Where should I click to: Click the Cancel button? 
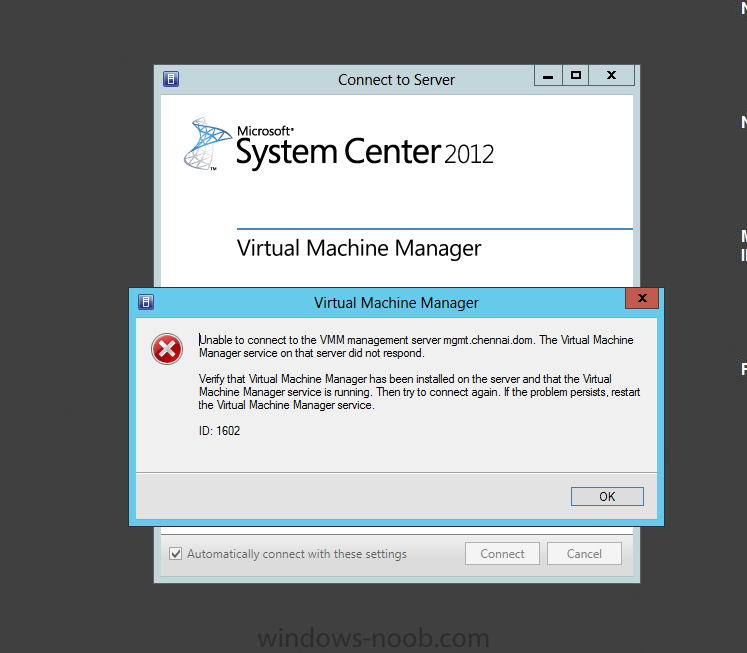[x=584, y=553]
